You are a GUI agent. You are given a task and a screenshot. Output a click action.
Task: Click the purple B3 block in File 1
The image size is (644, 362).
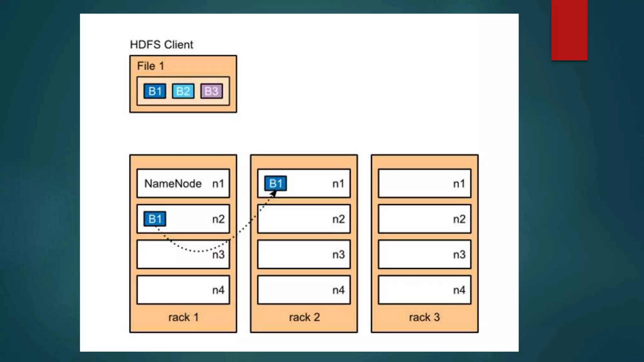(x=211, y=91)
